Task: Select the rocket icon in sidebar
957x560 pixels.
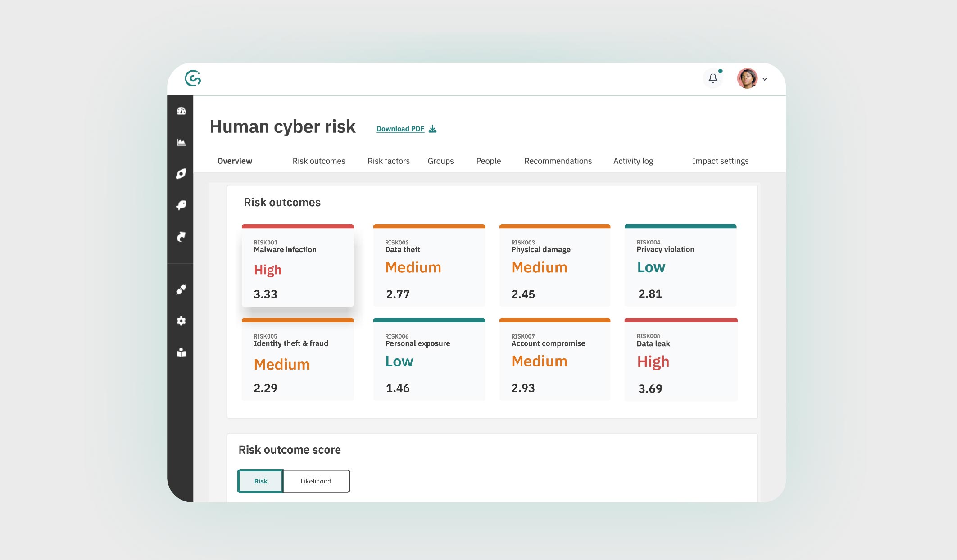Action: tap(181, 174)
